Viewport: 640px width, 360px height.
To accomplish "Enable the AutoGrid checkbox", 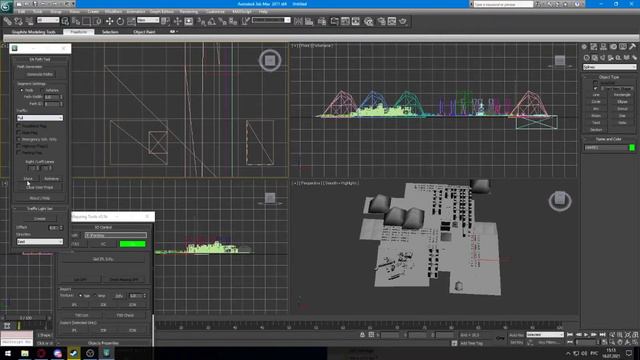I will 595,83.
